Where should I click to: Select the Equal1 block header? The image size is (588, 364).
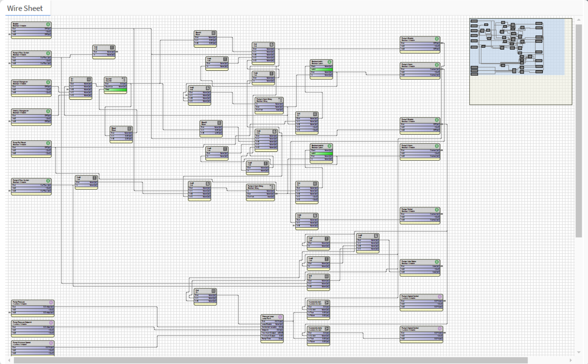(205, 34)
